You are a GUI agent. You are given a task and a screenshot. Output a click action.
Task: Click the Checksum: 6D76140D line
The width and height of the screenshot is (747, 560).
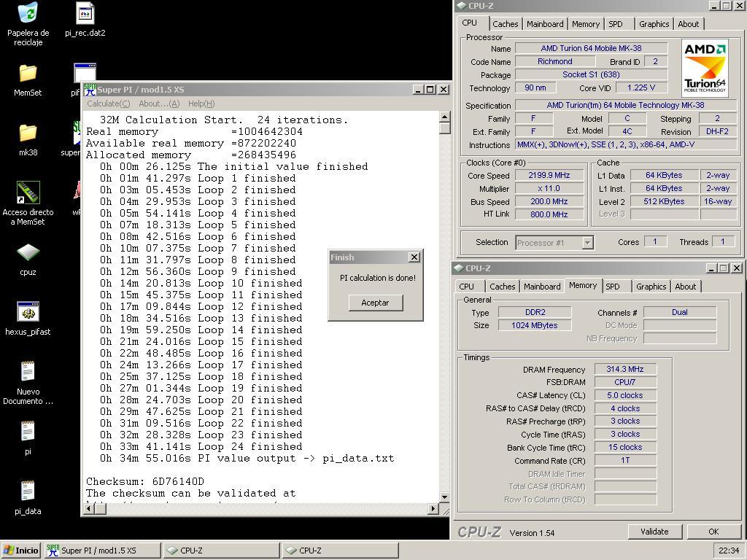click(x=145, y=481)
